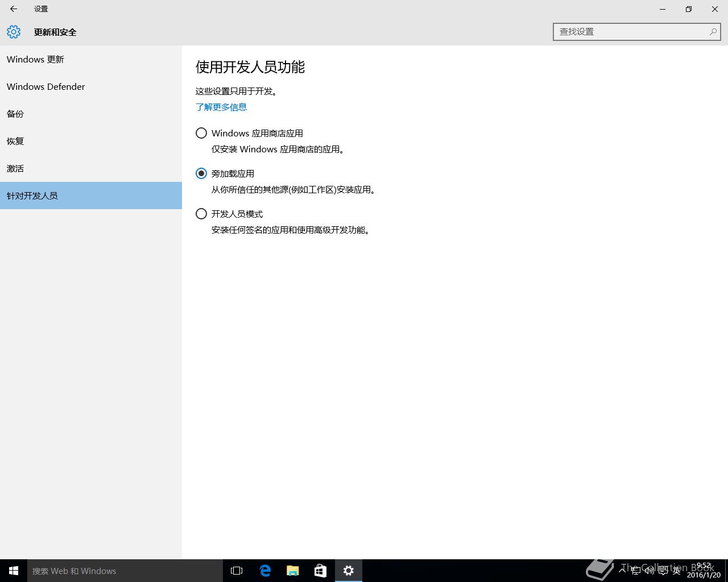Click description 仅安装 Windows 应用商店的应用。
The height and width of the screenshot is (582, 728).
tap(278, 149)
